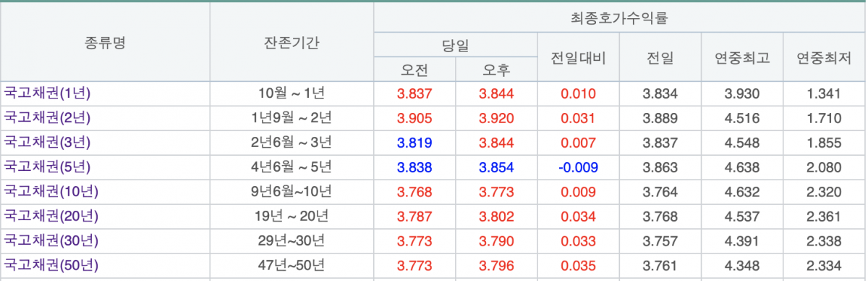Click the blue morning yield 3.819
Screen dimensions: 868x281
414,142
